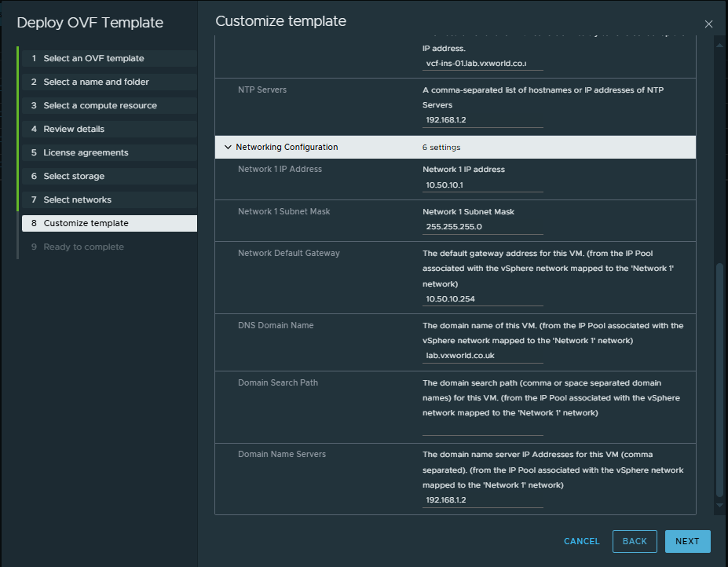Click the vertical scrollbar of the template settings
This screenshot has height=567, width=728.
[719, 377]
